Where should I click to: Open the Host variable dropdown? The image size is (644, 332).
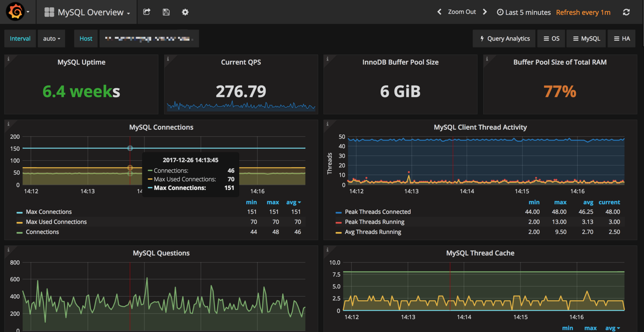click(149, 39)
